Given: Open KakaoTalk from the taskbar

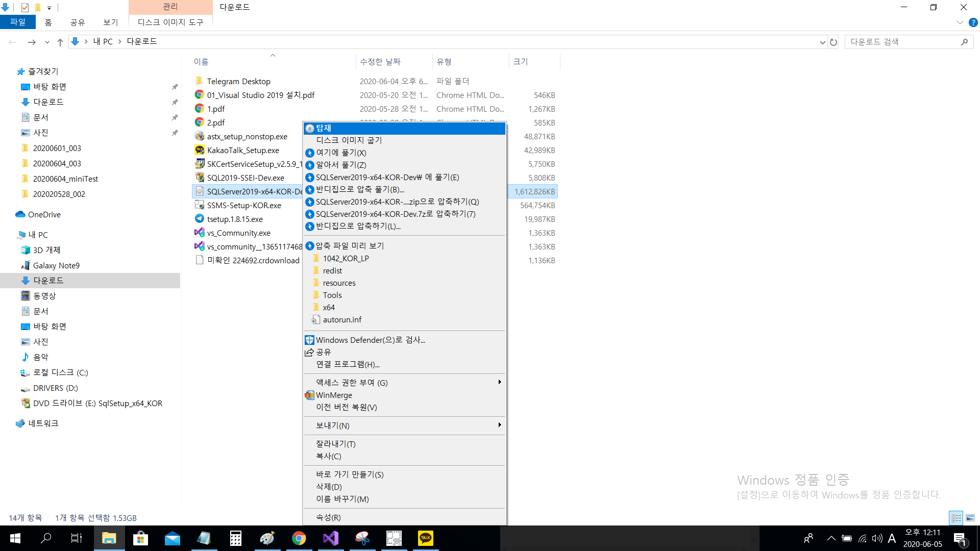Looking at the screenshot, I should pyautogui.click(x=425, y=538).
